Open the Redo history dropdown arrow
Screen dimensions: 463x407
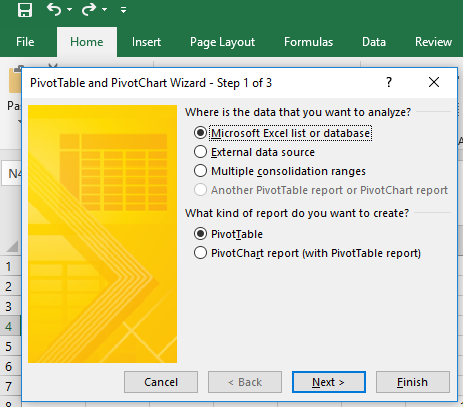click(104, 10)
